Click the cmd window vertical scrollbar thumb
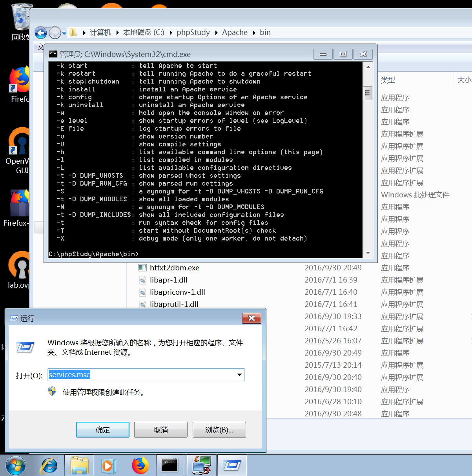 pyautogui.click(x=368, y=93)
